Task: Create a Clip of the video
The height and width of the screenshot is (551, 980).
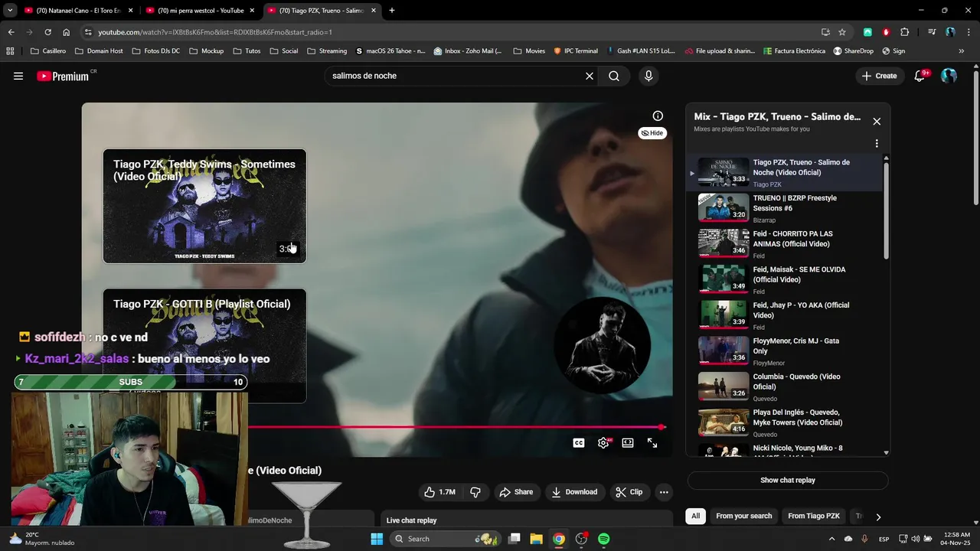Action: [x=629, y=492]
